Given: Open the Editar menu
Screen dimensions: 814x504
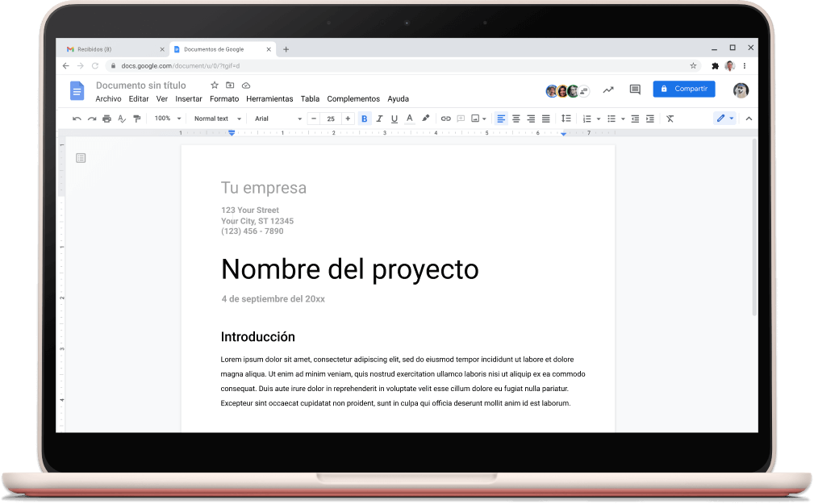Looking at the screenshot, I should pyautogui.click(x=139, y=98).
